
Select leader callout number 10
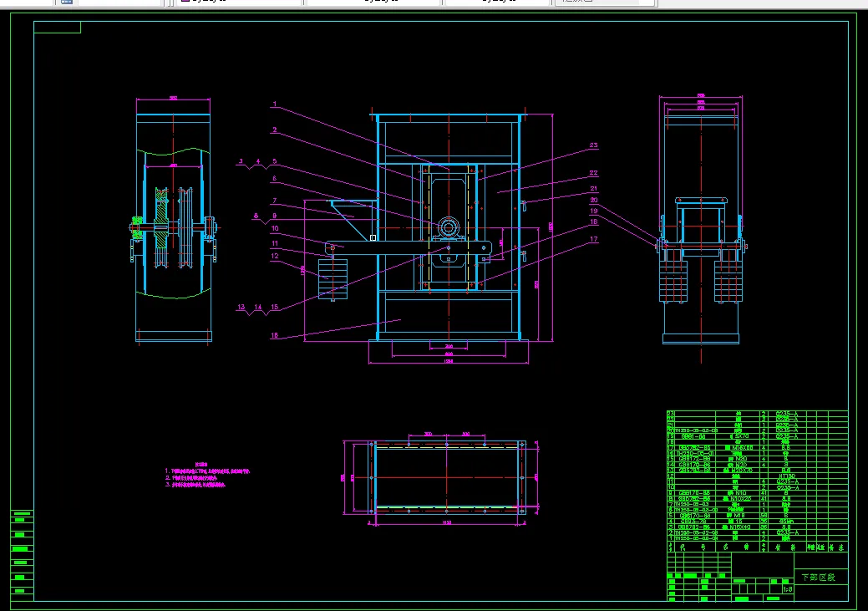tap(275, 228)
